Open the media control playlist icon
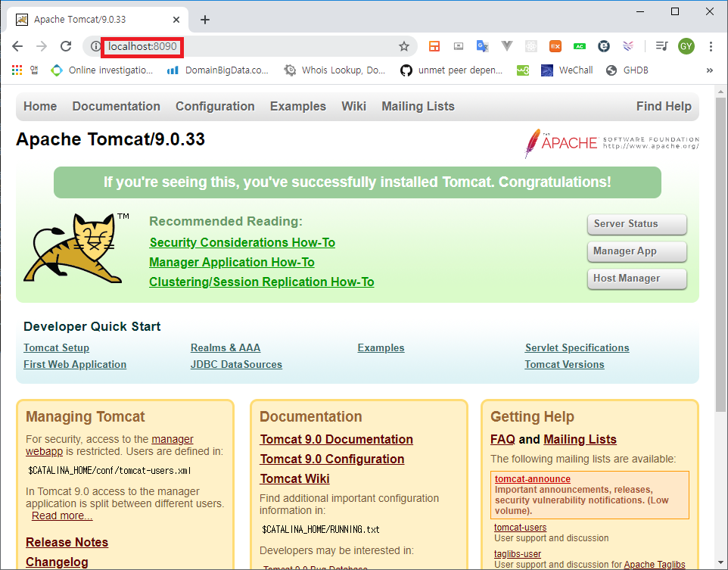This screenshot has width=728, height=570. point(661,46)
